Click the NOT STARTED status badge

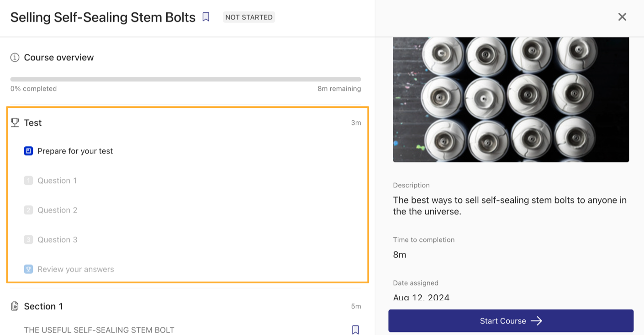(x=249, y=17)
